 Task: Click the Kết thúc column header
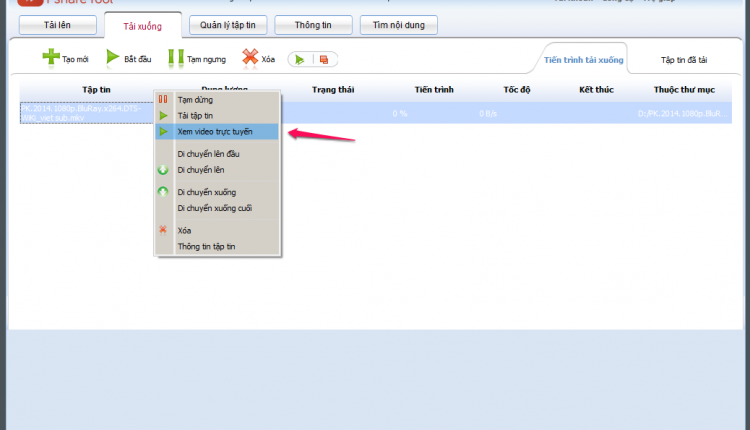[596, 89]
